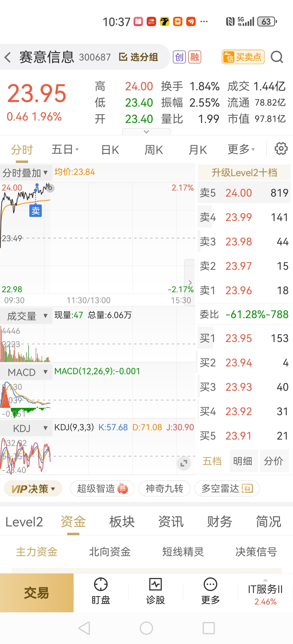Tap 卖1 23.96 order row
This screenshot has height=644, width=293.
pos(244,291)
